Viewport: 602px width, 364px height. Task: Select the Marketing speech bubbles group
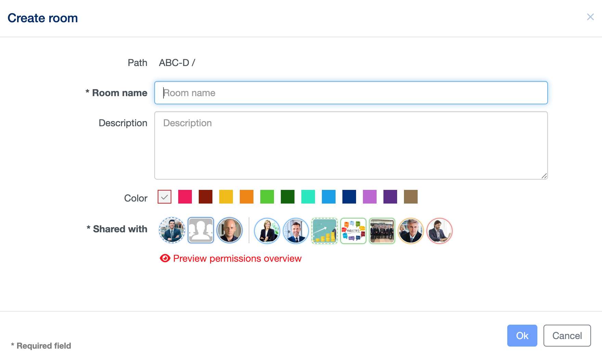click(353, 231)
